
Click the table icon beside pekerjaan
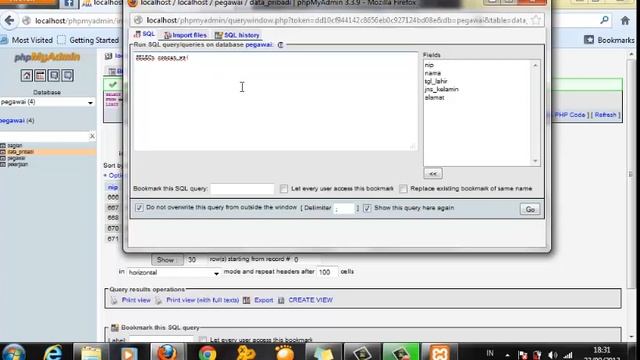tap(3, 164)
